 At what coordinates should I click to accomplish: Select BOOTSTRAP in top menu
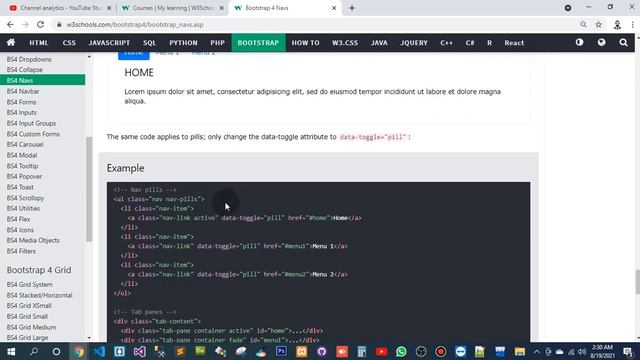(x=258, y=42)
